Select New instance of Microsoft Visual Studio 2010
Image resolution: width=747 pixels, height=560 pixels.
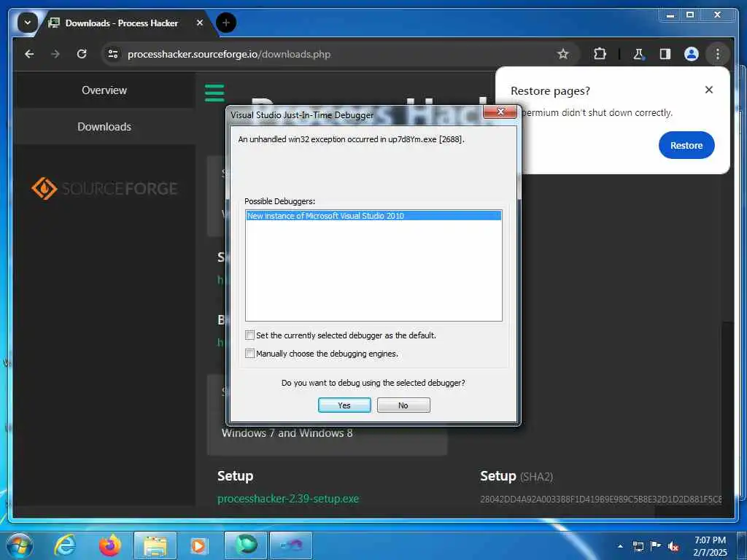click(373, 216)
